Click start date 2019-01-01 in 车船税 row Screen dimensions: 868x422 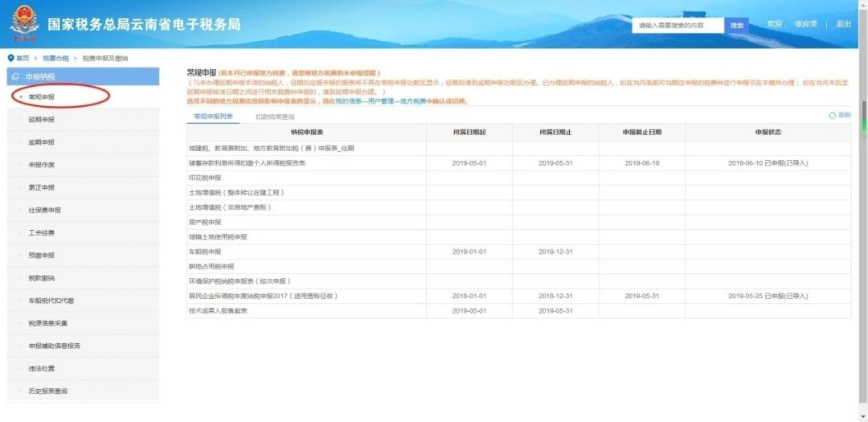click(x=469, y=252)
